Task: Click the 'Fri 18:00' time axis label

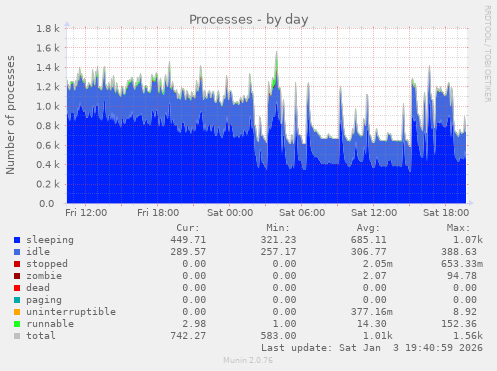Action: (158, 213)
